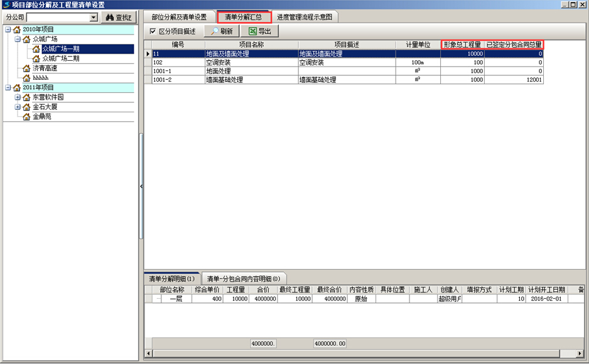The height and width of the screenshot is (364, 589).
Task: Toggle the 区分项目描述 checkbox
Action: pos(153,31)
